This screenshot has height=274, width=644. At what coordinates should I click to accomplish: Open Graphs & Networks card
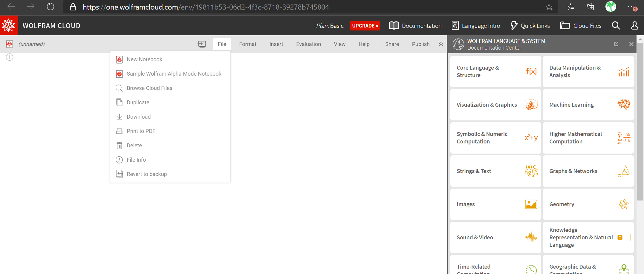pyautogui.click(x=588, y=171)
